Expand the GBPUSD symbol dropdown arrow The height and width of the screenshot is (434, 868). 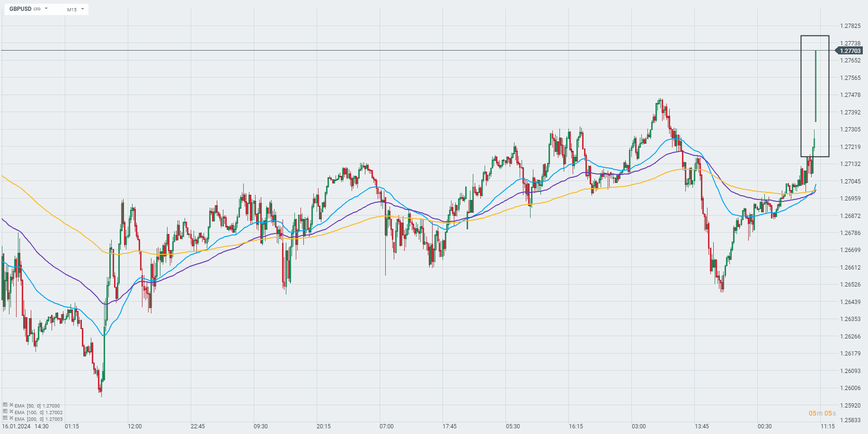(x=46, y=9)
